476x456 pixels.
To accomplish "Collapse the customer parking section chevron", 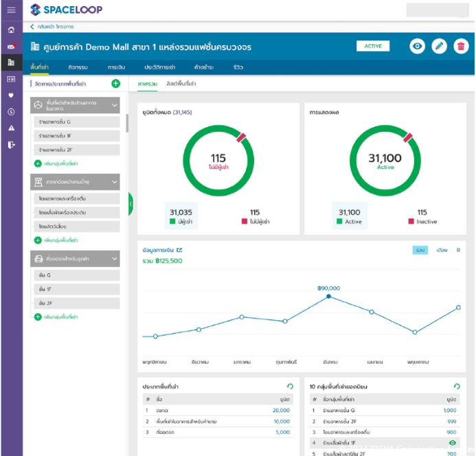I will (x=115, y=259).
